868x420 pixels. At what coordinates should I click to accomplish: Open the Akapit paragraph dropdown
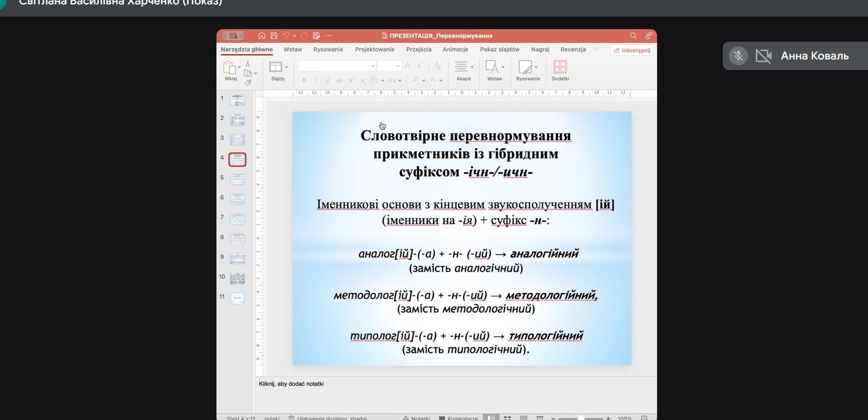(472, 67)
